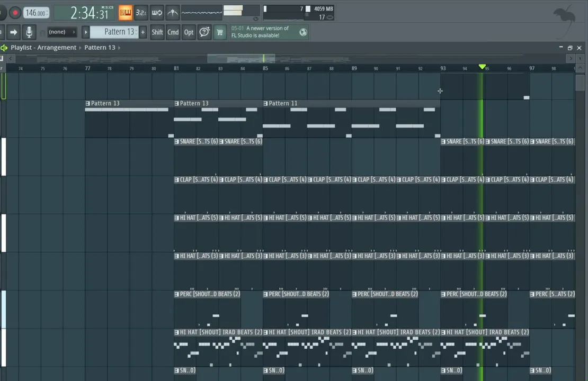Click the newer version available message
The image size is (588, 381).
(260, 32)
